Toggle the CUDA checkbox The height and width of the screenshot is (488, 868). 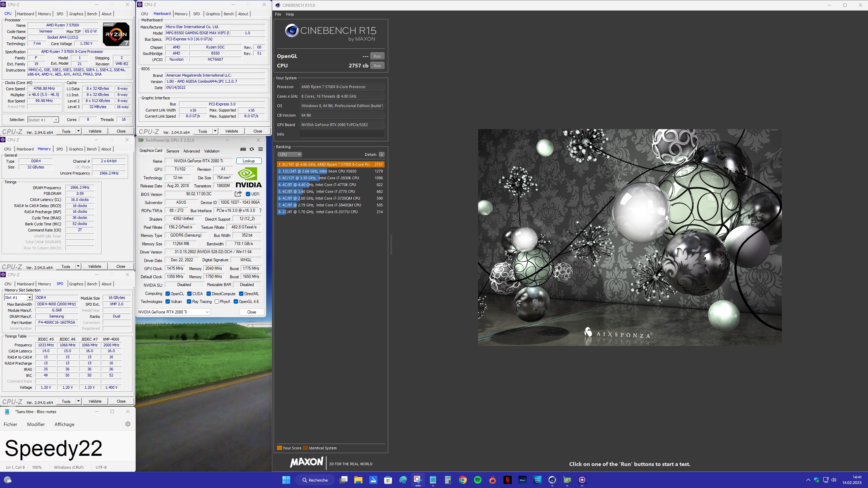pyautogui.click(x=189, y=294)
